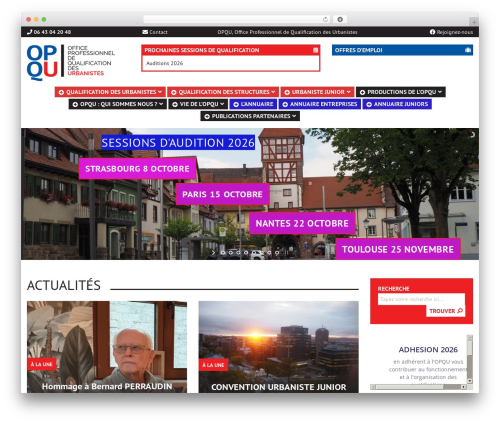The image size is (500, 423).
Task: Click the Sessions d'audition 2026 banner title
Action: 178,143
